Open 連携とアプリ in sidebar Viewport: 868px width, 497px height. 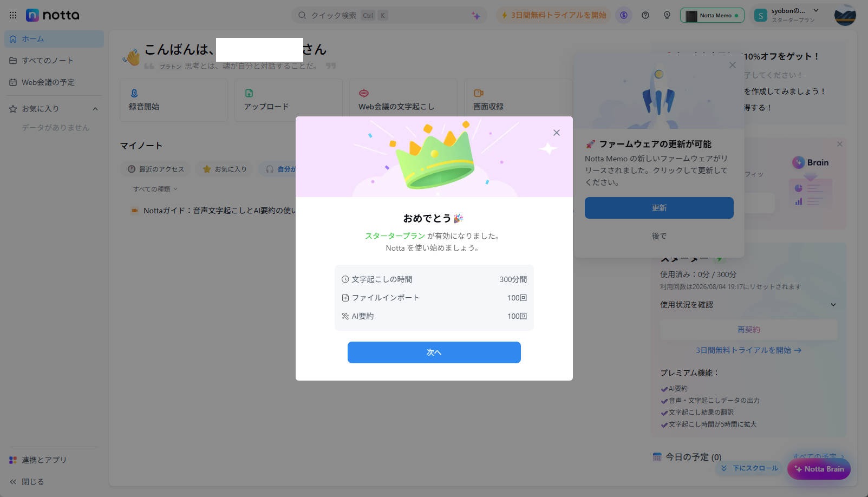[x=54, y=460]
